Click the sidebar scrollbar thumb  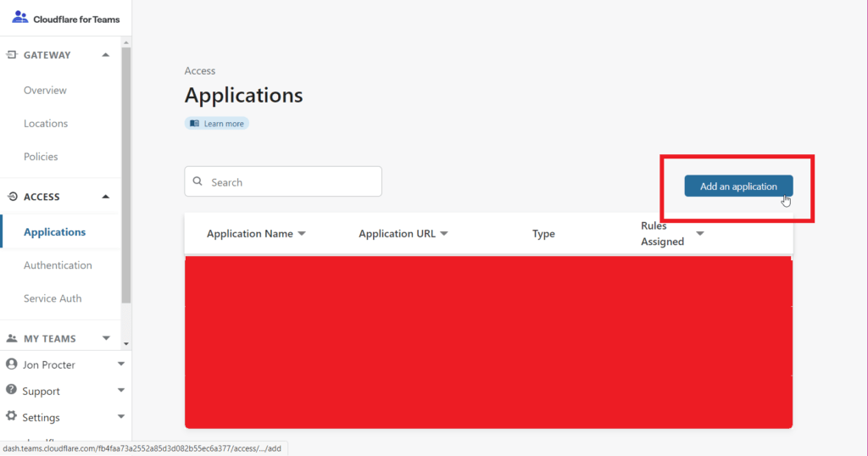click(126, 175)
